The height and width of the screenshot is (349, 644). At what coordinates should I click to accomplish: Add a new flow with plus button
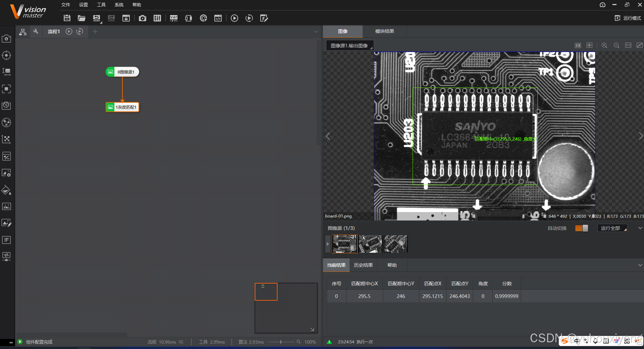pos(95,32)
